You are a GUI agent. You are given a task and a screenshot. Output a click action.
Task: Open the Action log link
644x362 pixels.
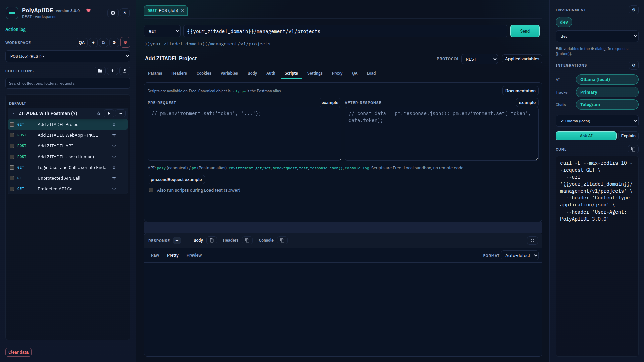click(15, 29)
